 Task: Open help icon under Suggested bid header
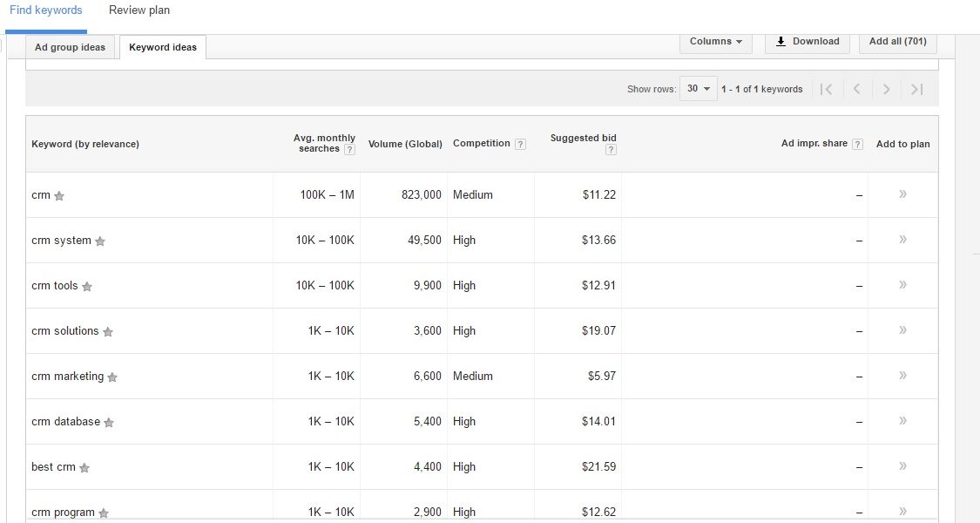pyautogui.click(x=611, y=150)
